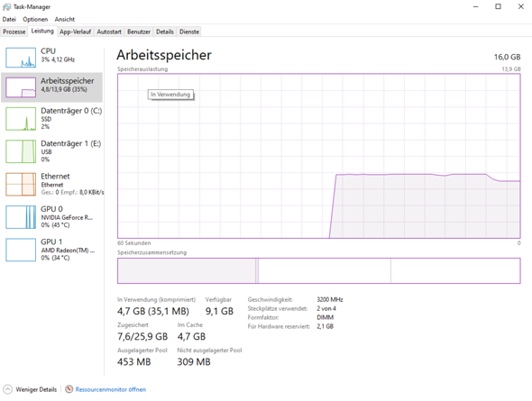The image size is (532, 401).
Task: Click the Speicherauslastung usage graph
Action: (318, 156)
